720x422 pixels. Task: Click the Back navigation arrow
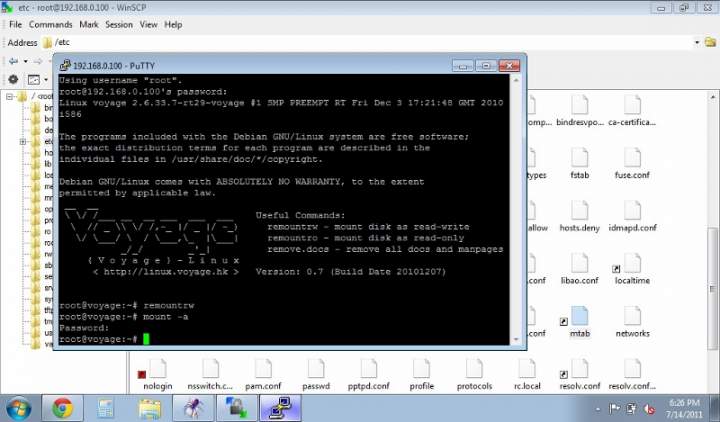coord(13,61)
